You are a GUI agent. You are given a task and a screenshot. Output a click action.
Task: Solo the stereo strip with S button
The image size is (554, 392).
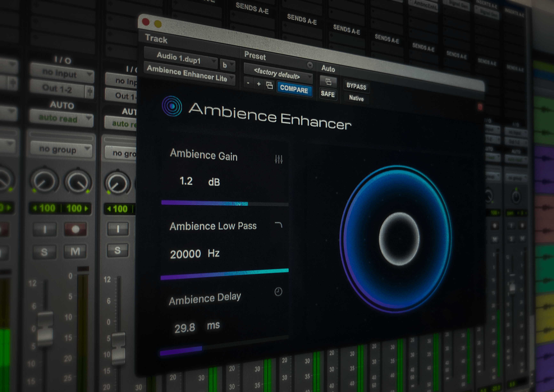tap(44, 252)
